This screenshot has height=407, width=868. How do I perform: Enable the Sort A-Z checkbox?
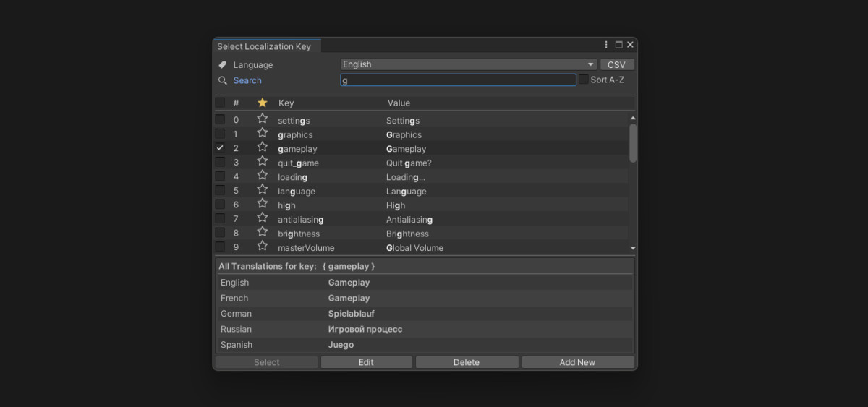[x=584, y=80]
